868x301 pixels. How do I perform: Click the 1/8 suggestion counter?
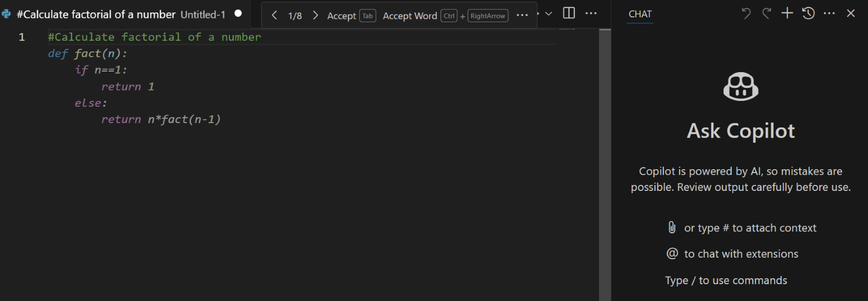(x=295, y=16)
